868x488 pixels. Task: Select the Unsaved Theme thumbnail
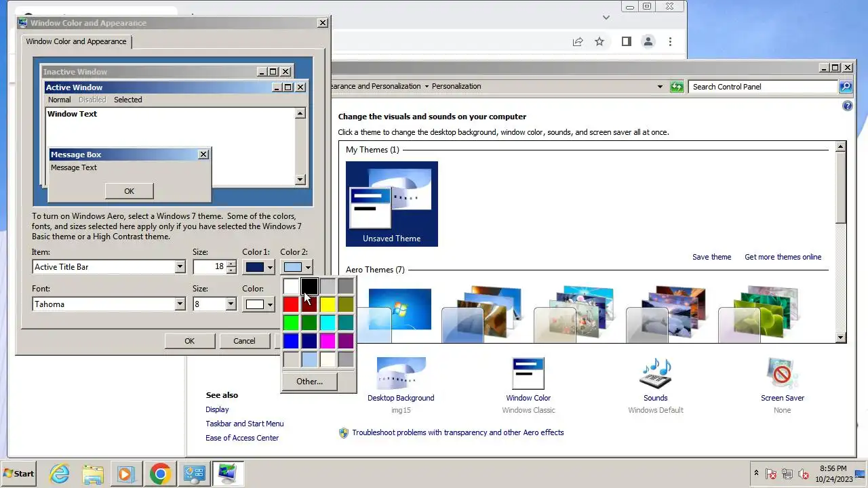tap(392, 204)
